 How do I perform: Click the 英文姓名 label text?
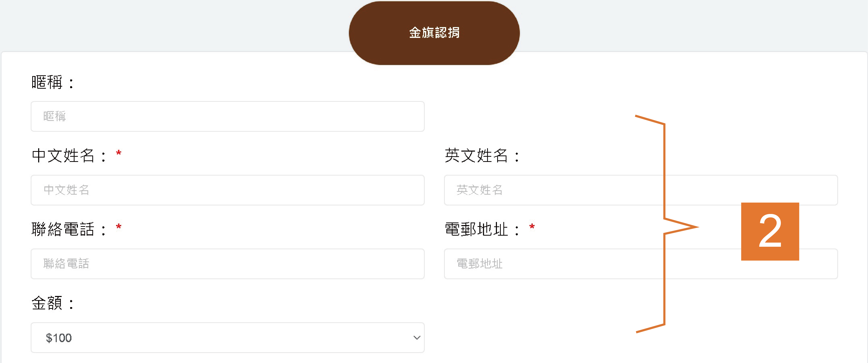click(x=476, y=155)
